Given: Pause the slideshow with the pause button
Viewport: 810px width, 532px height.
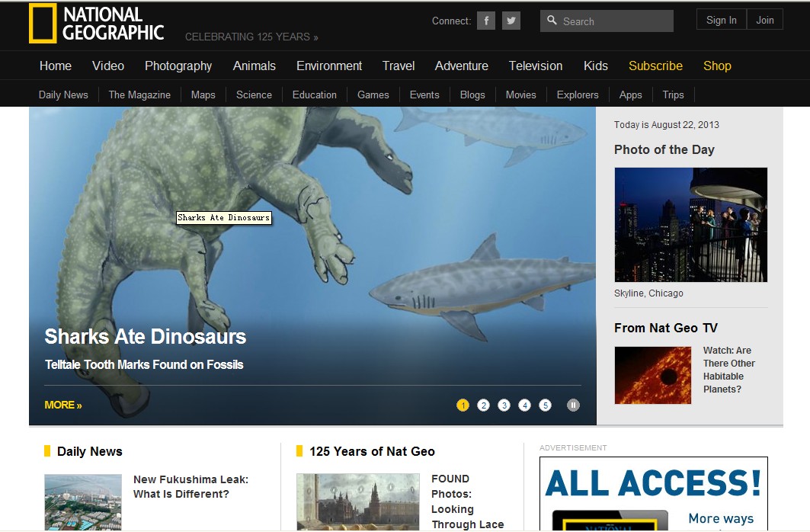Looking at the screenshot, I should pyautogui.click(x=573, y=405).
